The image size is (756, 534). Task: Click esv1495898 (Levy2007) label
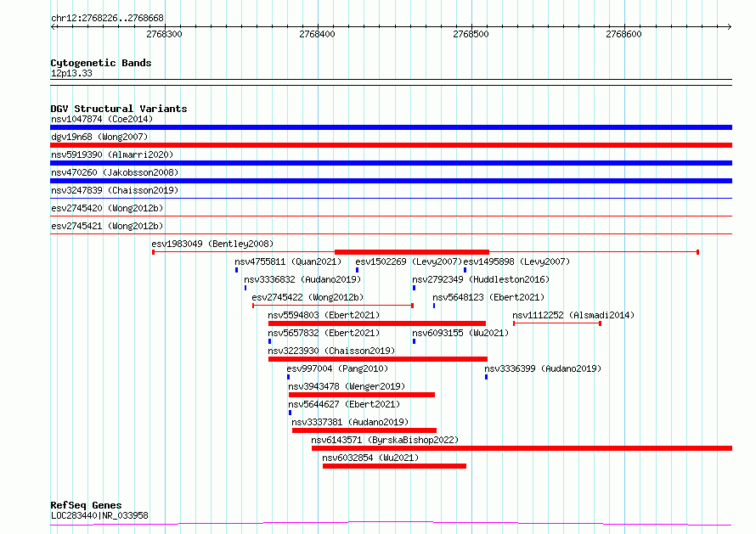[516, 261]
